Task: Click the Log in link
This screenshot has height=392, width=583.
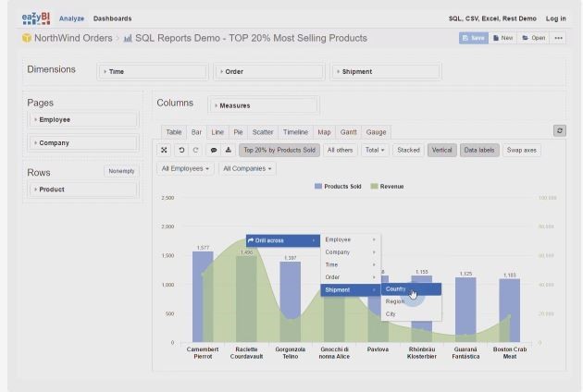Action: (x=556, y=18)
